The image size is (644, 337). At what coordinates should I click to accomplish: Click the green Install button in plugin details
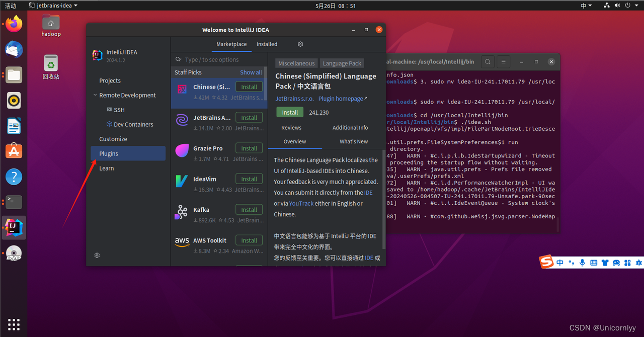click(290, 112)
